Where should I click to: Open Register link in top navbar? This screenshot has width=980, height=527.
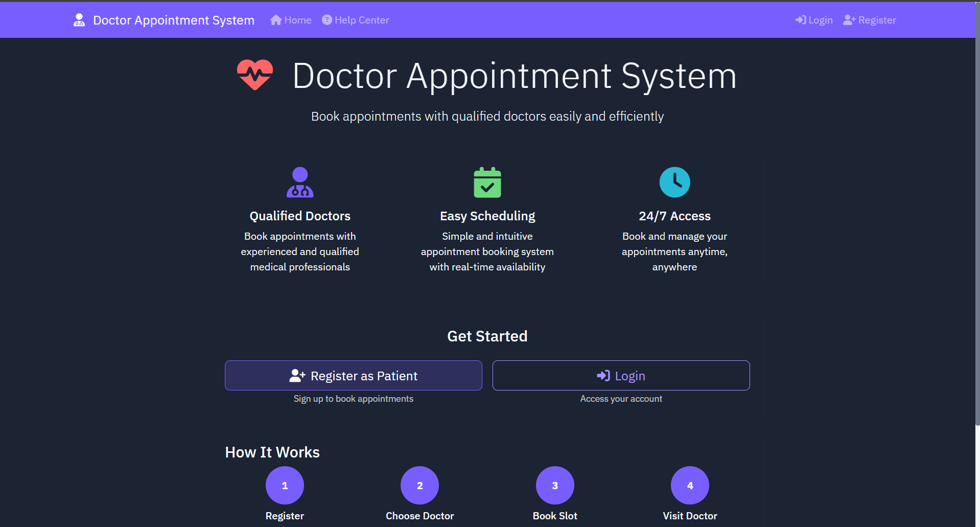(x=870, y=20)
